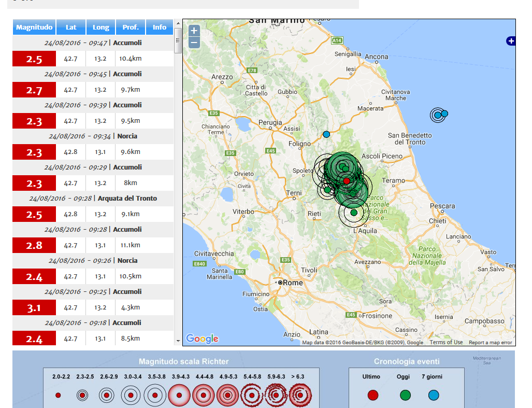This screenshot has width=532, height=408.
Task: Click the Google logo on the map
Action: [204, 339]
